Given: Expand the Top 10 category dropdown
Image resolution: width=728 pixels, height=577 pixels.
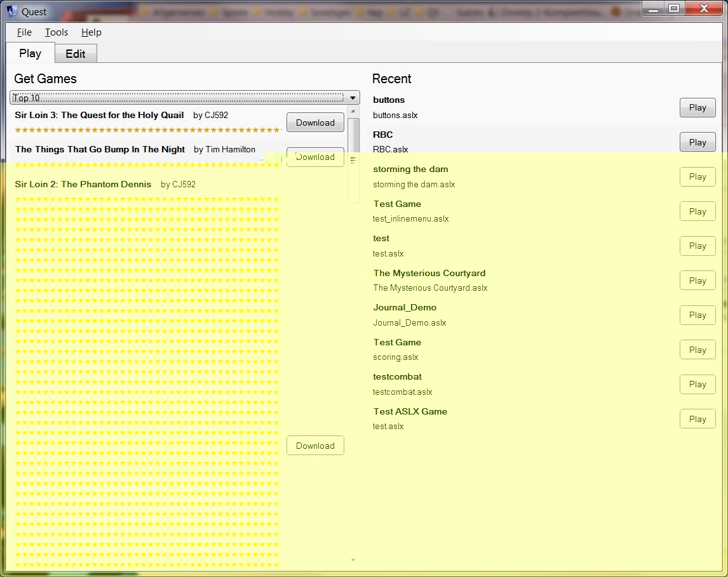Looking at the screenshot, I should tap(353, 98).
